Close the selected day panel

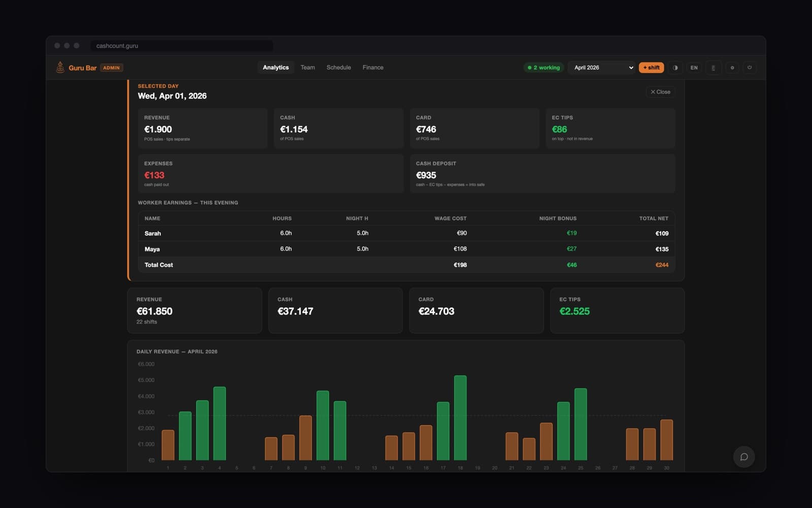click(x=660, y=92)
